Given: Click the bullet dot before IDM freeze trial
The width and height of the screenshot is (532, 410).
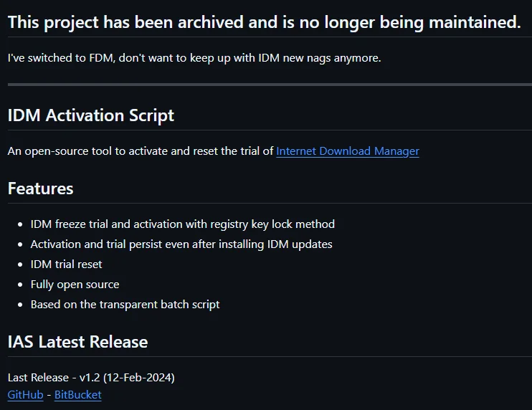Looking at the screenshot, I should 20,224.
